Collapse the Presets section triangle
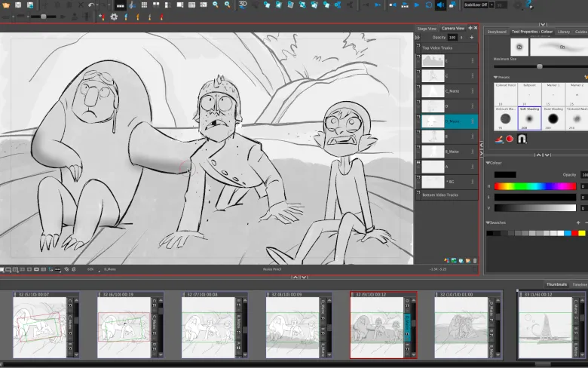 (x=495, y=77)
